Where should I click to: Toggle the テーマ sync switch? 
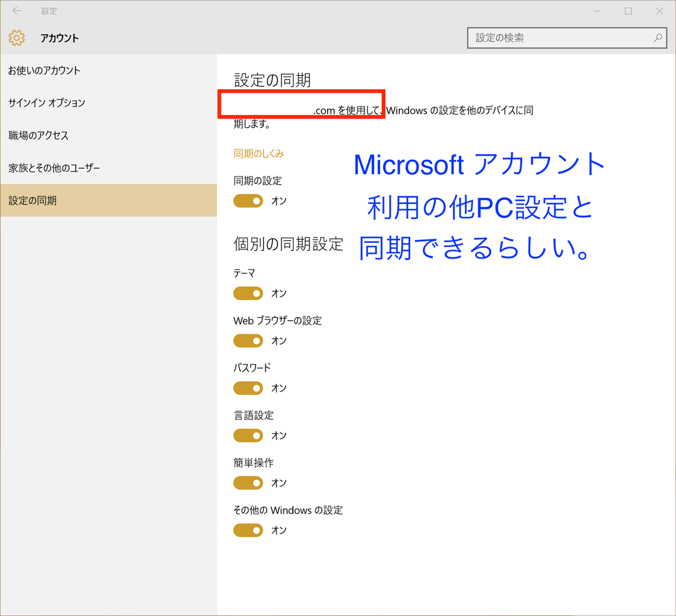248,294
